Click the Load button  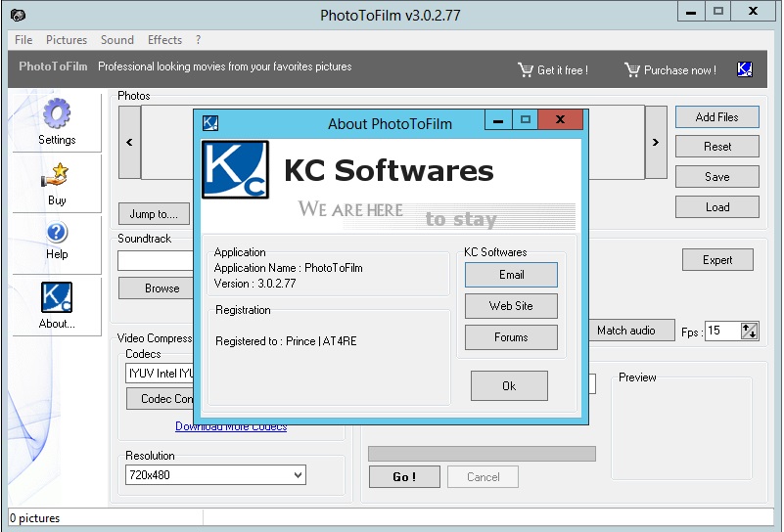(x=717, y=206)
